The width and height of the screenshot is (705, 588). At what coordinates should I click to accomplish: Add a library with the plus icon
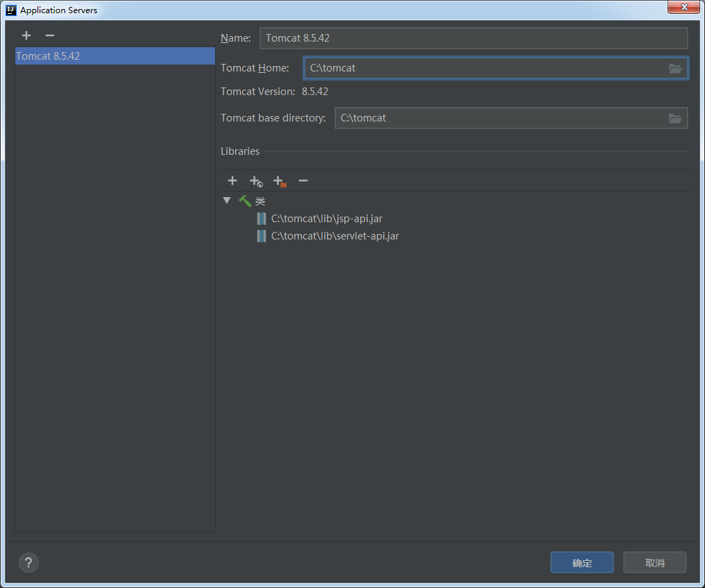(x=232, y=181)
